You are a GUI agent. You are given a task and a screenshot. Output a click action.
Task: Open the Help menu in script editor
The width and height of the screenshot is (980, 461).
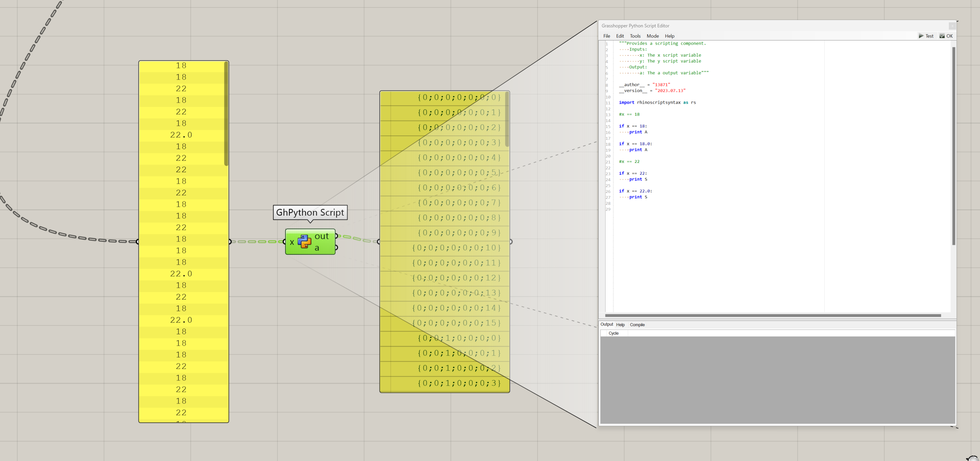(x=669, y=36)
